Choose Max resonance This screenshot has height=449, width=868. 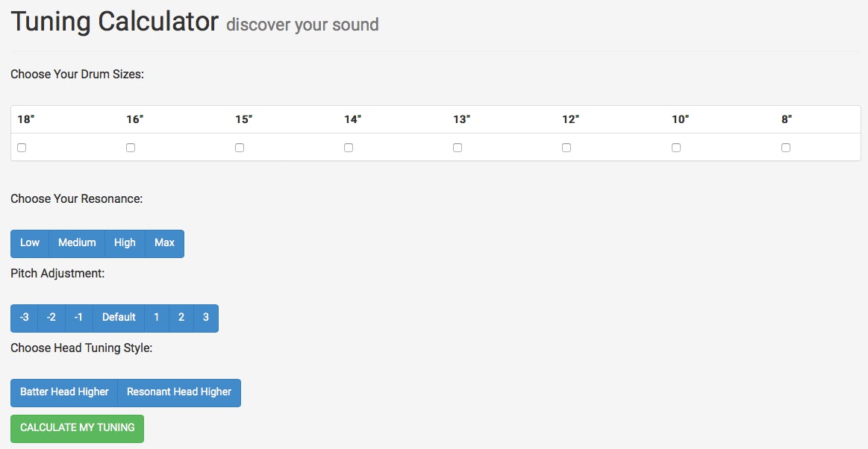tap(163, 243)
